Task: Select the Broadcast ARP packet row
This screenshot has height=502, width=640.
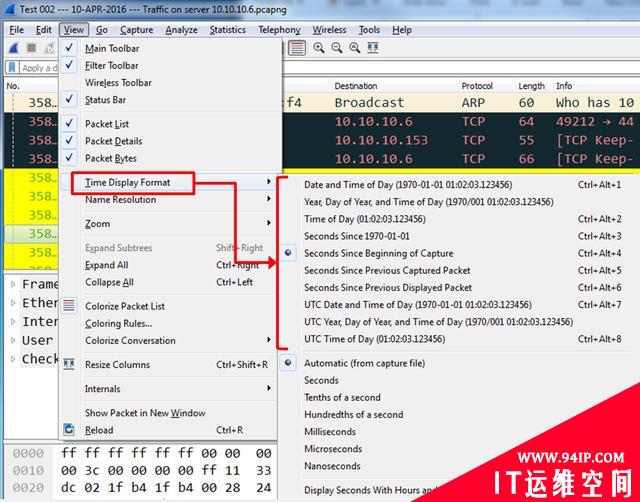Action: click(370, 102)
